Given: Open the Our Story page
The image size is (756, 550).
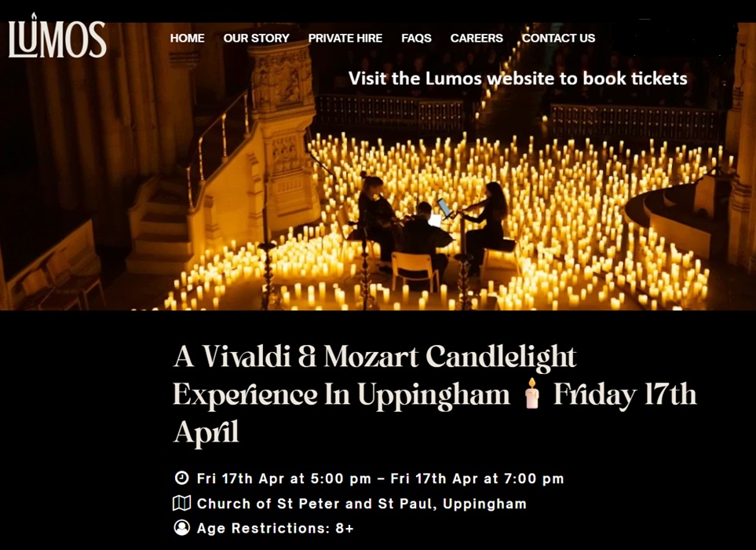Looking at the screenshot, I should click(256, 38).
